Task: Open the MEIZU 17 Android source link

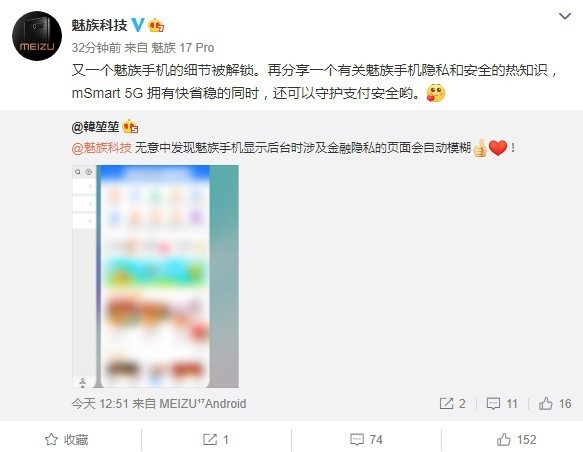Action: point(203,404)
